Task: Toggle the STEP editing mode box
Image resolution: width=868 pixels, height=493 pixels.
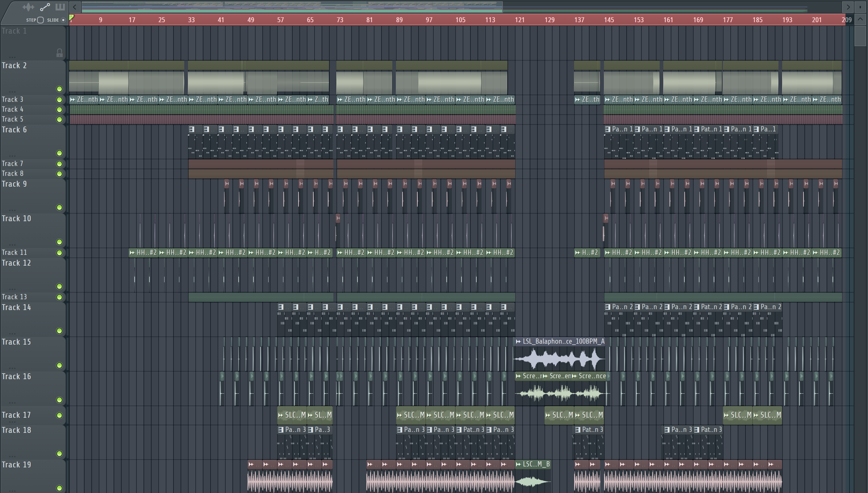Action: 40,20
